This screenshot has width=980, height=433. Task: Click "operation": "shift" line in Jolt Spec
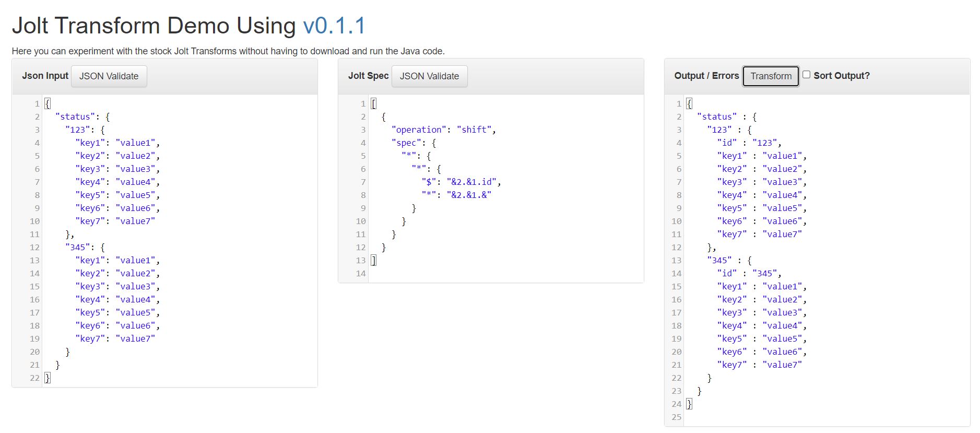443,130
